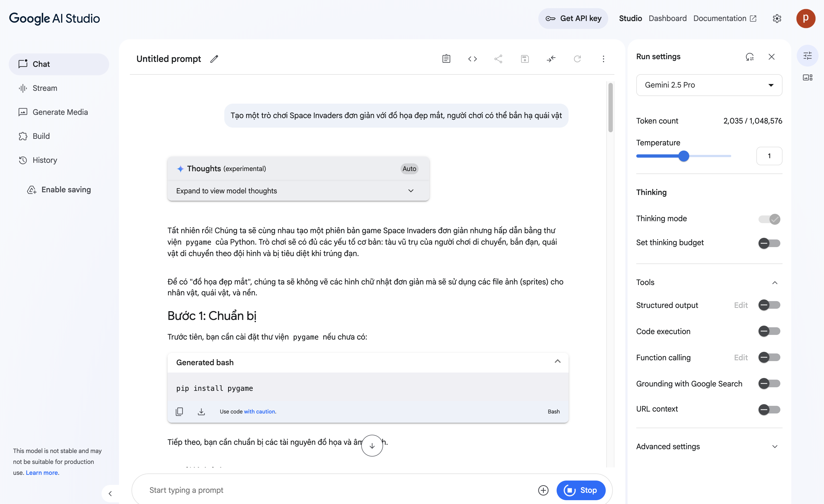The width and height of the screenshot is (824, 504).
Task: Click the Bước 1: Chuẩn bị heading
Action: coord(212,316)
